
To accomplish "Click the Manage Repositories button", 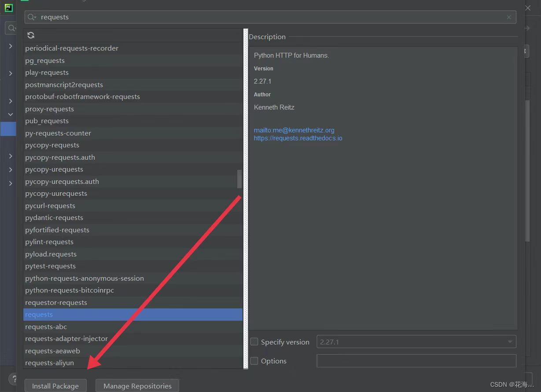I will pos(137,386).
